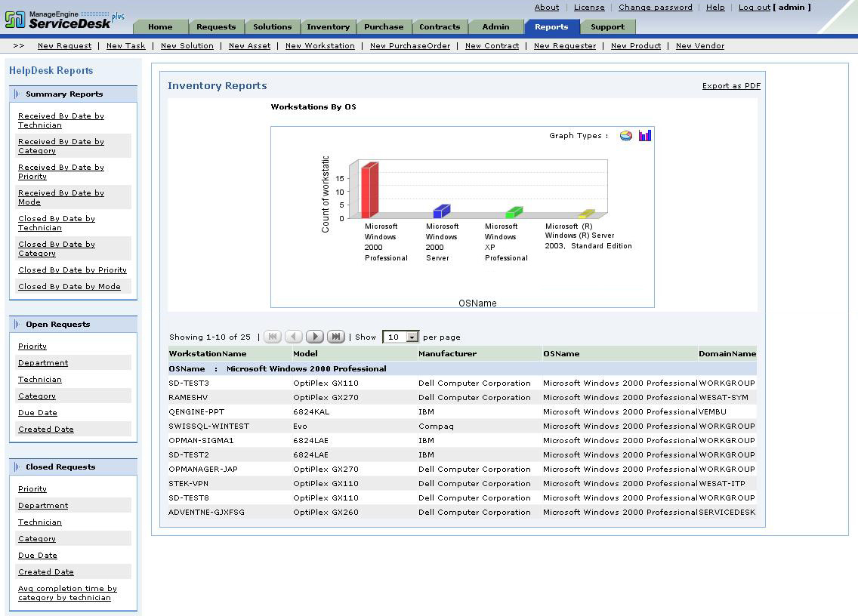Go to previous page of results
858x616 pixels.
294,337
